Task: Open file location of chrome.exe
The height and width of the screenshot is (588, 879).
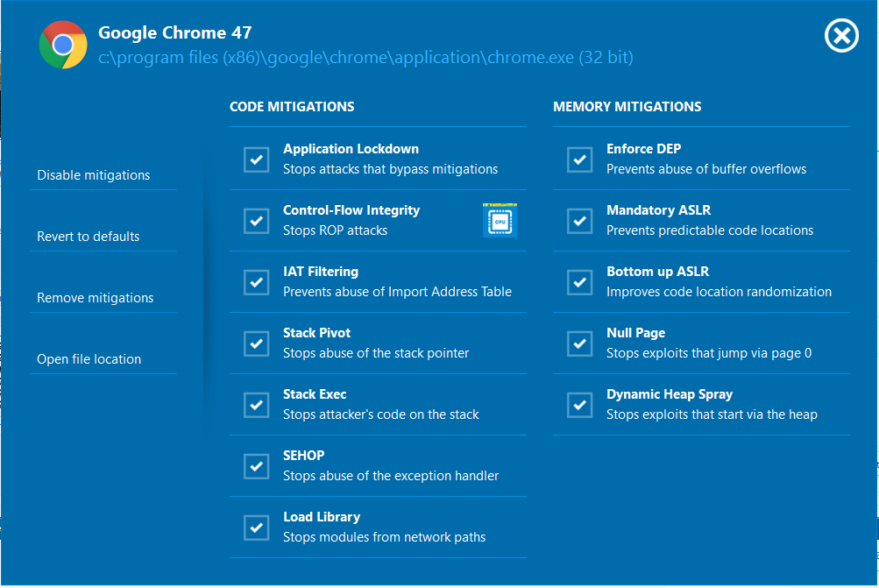Action: 89,359
